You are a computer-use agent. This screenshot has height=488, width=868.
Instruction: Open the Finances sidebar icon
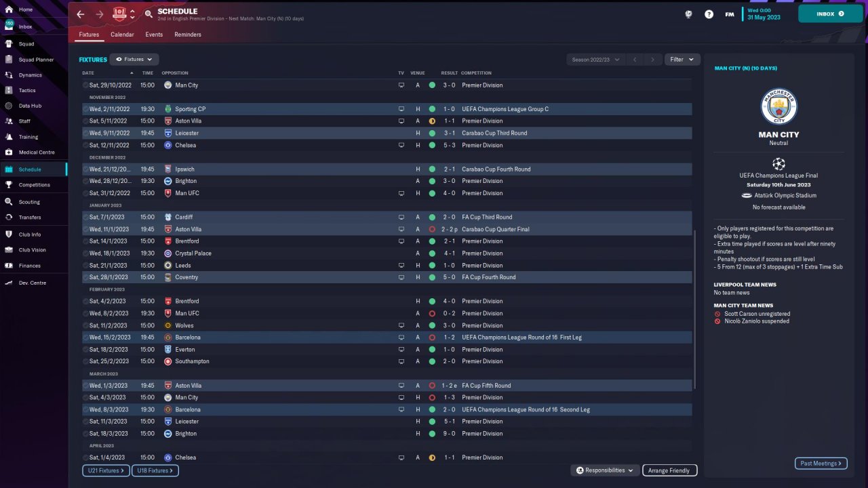tap(9, 266)
